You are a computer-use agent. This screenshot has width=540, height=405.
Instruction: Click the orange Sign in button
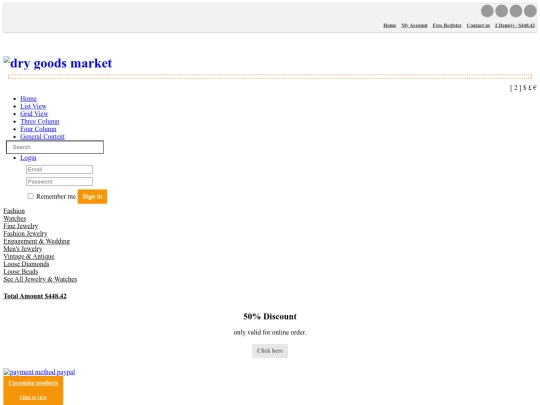92,197
